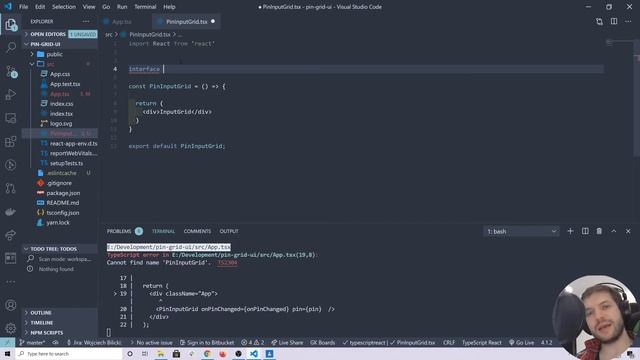640x360 pixels.
Task: Open the Terminal menu
Action: pos(145,7)
